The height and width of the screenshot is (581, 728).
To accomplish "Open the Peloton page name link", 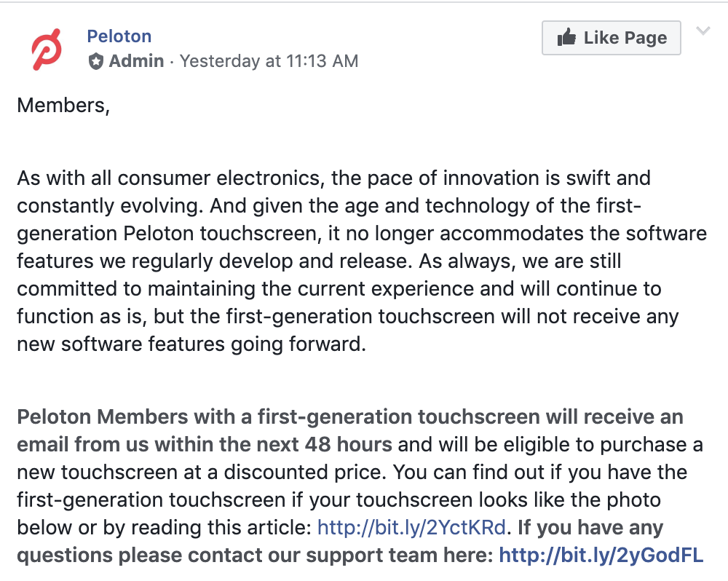I will coord(119,36).
